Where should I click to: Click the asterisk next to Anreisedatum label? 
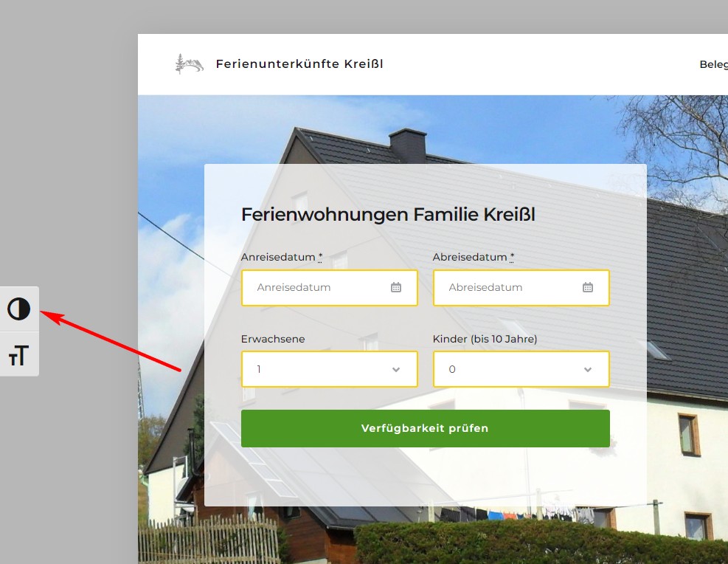click(x=320, y=258)
